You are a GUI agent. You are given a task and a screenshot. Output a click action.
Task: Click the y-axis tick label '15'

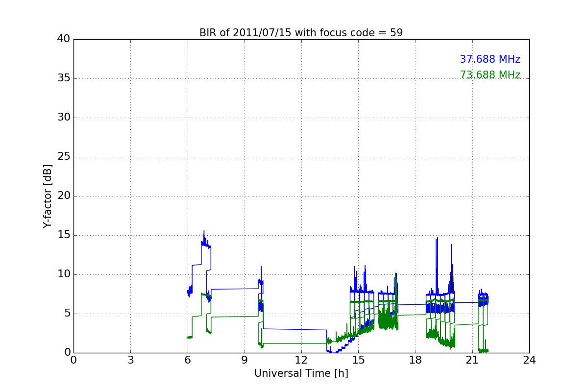(x=64, y=235)
